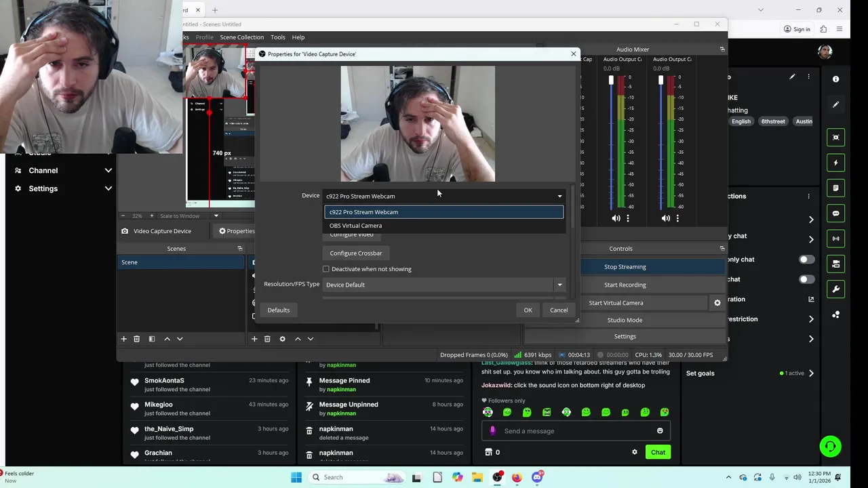The width and height of the screenshot is (868, 488).
Task: Select OBS Virtual Camera option
Action: (x=444, y=226)
